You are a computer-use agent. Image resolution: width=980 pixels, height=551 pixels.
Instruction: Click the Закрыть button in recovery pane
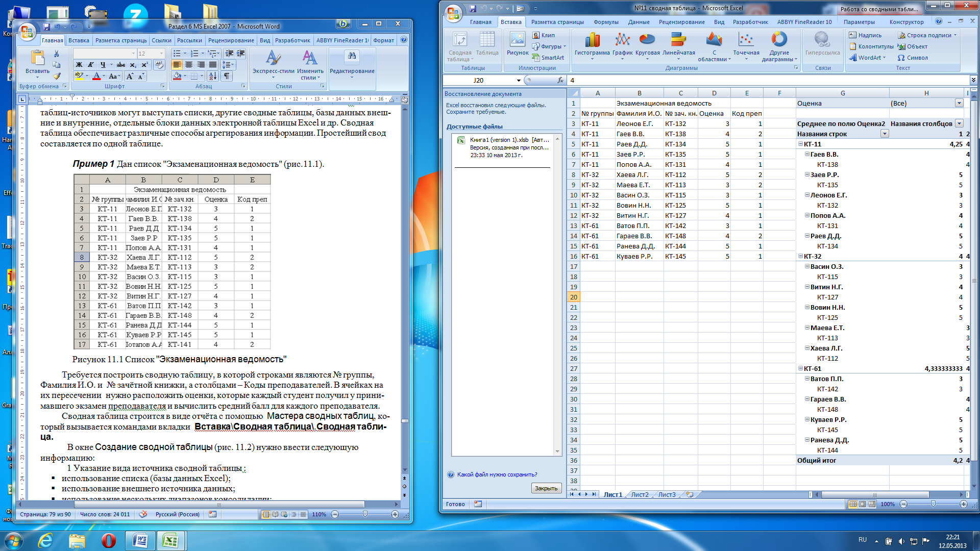click(546, 488)
